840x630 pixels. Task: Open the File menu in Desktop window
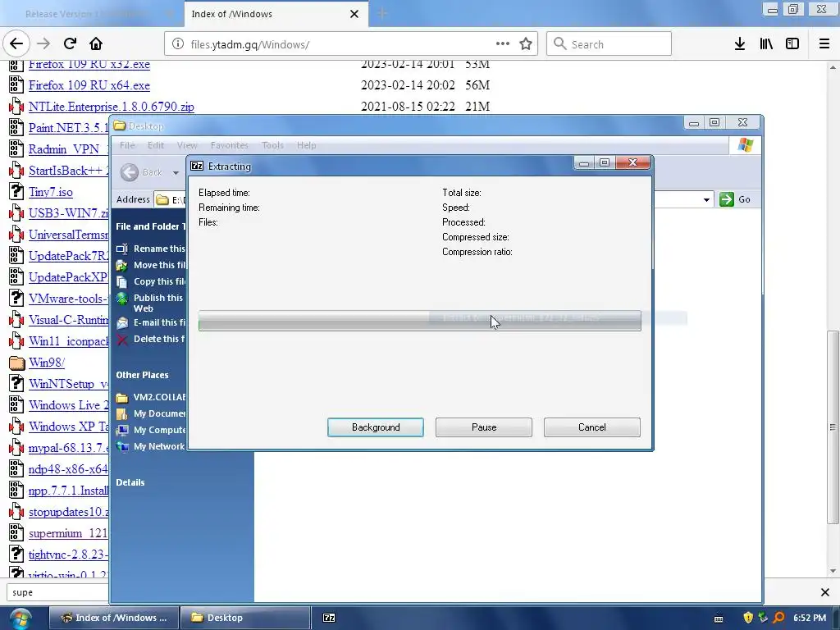tap(127, 145)
